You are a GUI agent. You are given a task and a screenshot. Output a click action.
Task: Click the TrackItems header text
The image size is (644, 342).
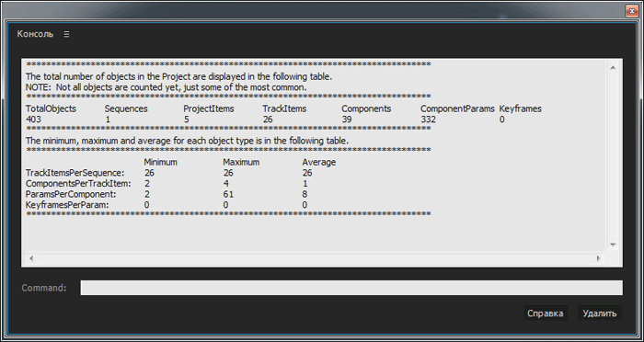pyautogui.click(x=284, y=108)
